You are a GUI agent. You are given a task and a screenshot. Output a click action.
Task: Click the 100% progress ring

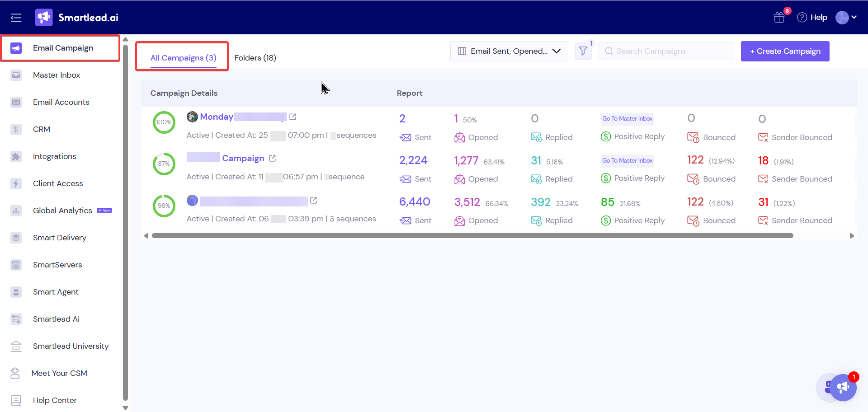[164, 122]
